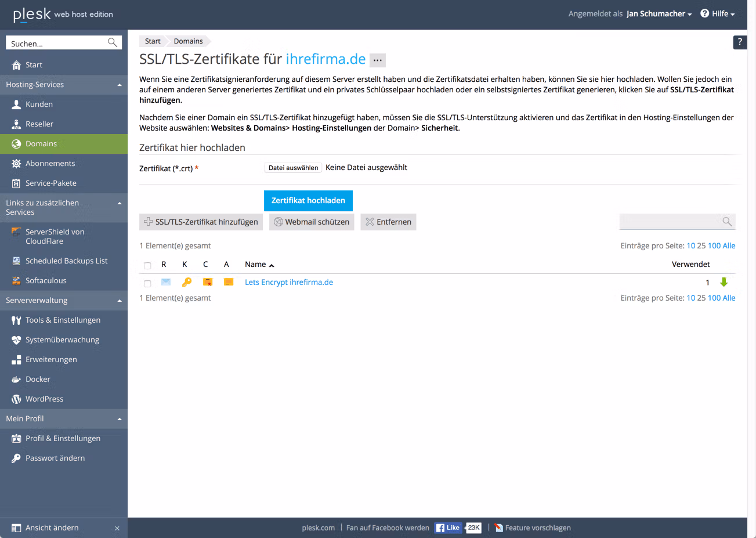The image size is (756, 538).
Task: Open the Lets Encrypt ihrefirma.de certificate
Action: coord(288,282)
